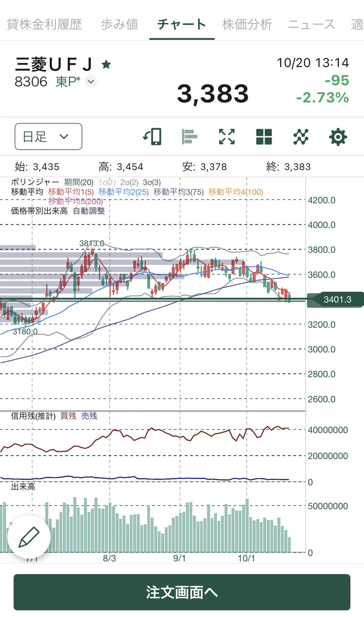Tap the 2σ(2) band label
Screen dimensions: 364x617
click(129, 182)
